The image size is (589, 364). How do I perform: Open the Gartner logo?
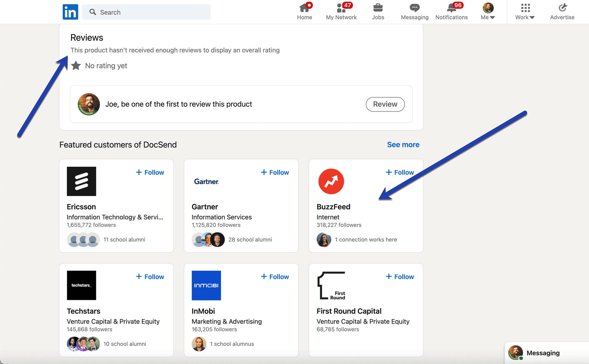(x=206, y=181)
